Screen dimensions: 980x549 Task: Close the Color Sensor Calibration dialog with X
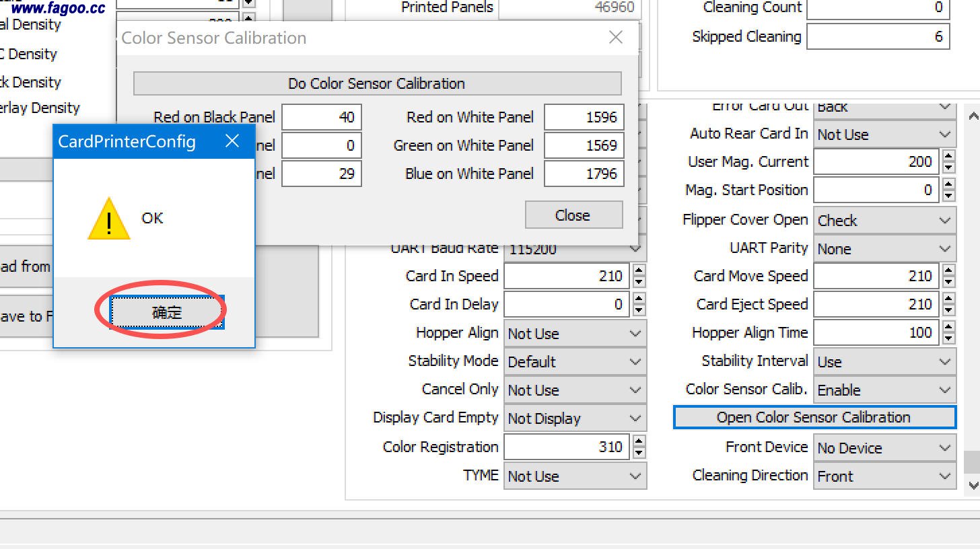pyautogui.click(x=615, y=38)
